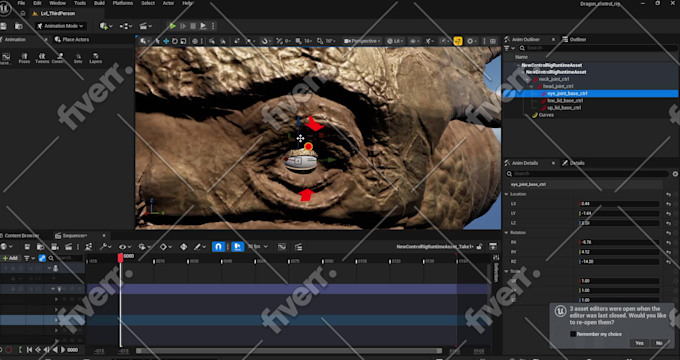680x360 pixels.
Task: Check the Remember my choice checkbox
Action: 573,334
